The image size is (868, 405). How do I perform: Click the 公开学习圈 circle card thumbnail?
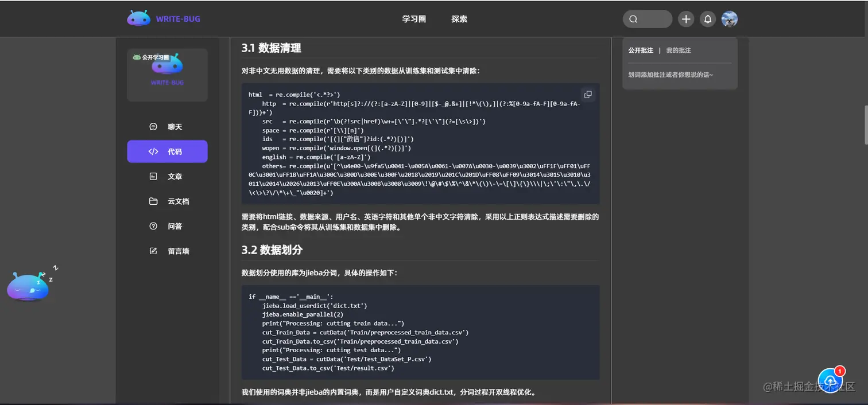pos(167,75)
